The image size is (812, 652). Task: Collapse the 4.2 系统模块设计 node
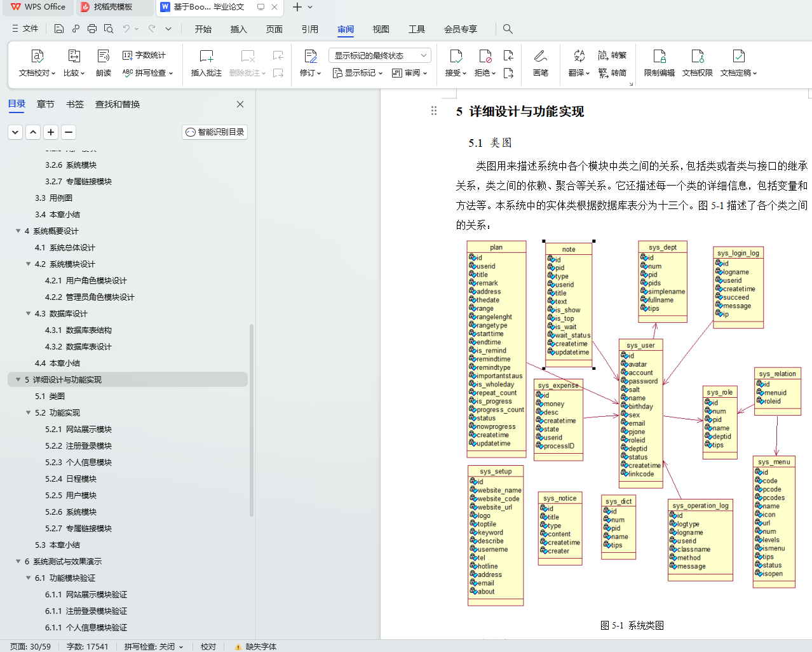click(28, 264)
